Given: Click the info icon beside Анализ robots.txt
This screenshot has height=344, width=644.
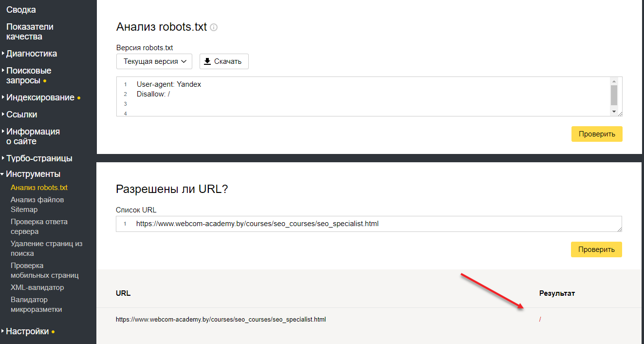Looking at the screenshot, I should pos(214,27).
